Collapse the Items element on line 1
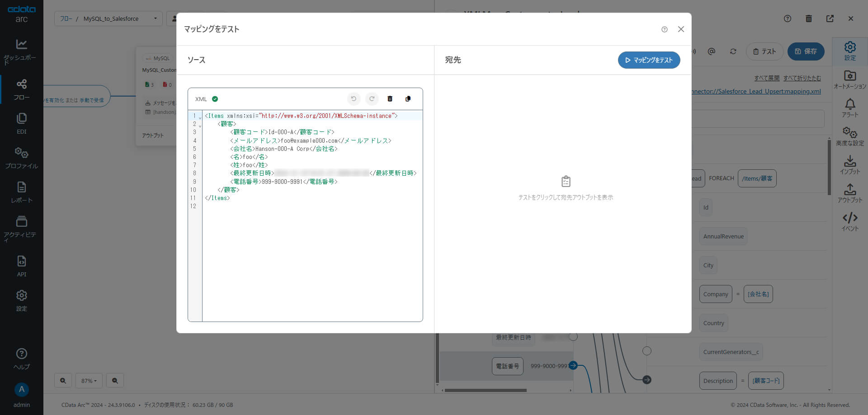This screenshot has width=868, height=415. [200, 118]
